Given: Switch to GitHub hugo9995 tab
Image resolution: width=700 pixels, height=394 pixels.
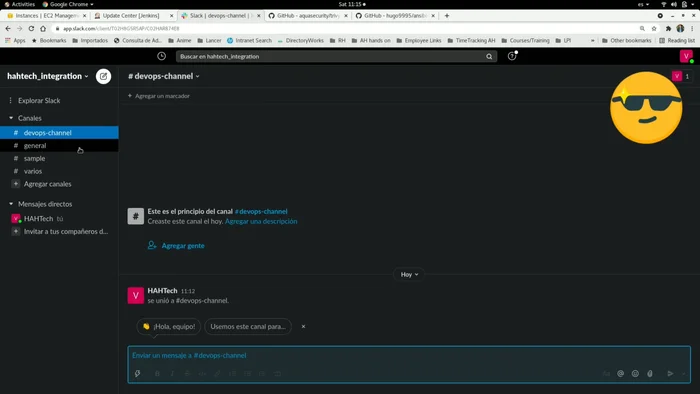Looking at the screenshot, I should 395,16.
